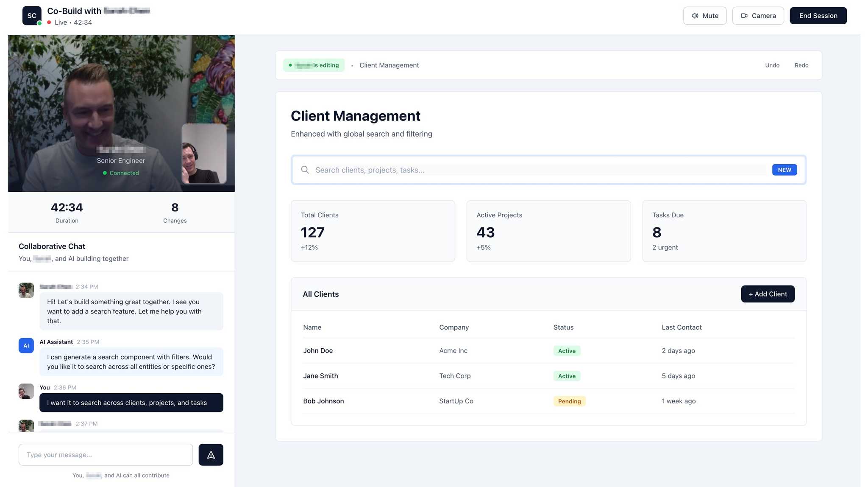Click the speaker icon in Mute button
This screenshot has height=487, width=868.
pyautogui.click(x=695, y=16)
